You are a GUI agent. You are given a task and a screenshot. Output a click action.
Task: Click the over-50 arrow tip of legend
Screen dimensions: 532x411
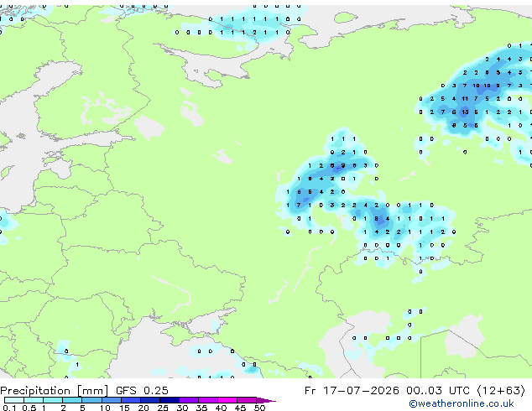click(x=266, y=400)
